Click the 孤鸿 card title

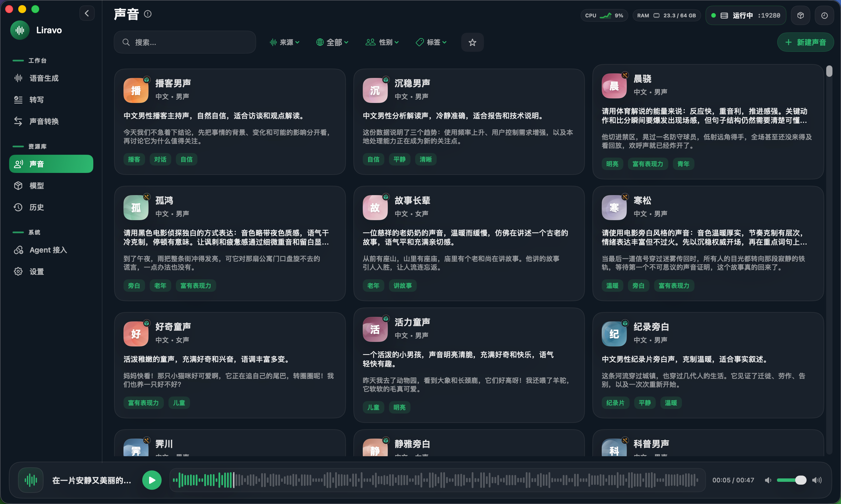[164, 201]
